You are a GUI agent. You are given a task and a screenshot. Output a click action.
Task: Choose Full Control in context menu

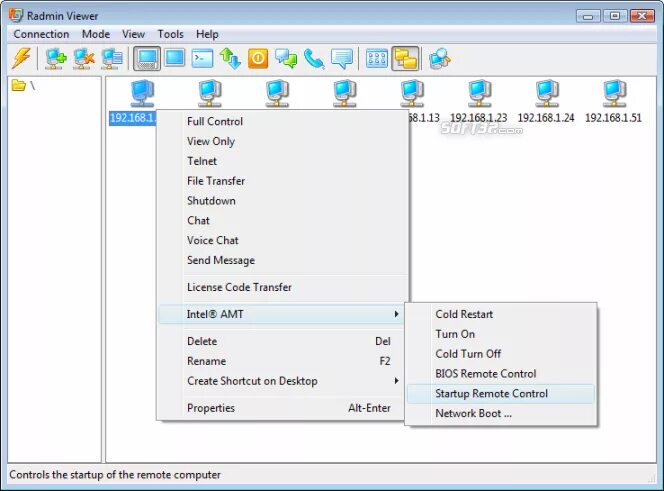[283, 122]
